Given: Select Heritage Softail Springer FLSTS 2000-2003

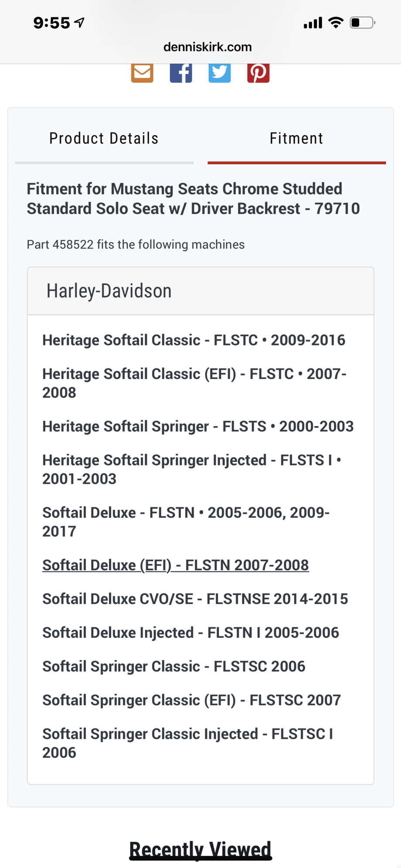Looking at the screenshot, I should click(x=197, y=427).
